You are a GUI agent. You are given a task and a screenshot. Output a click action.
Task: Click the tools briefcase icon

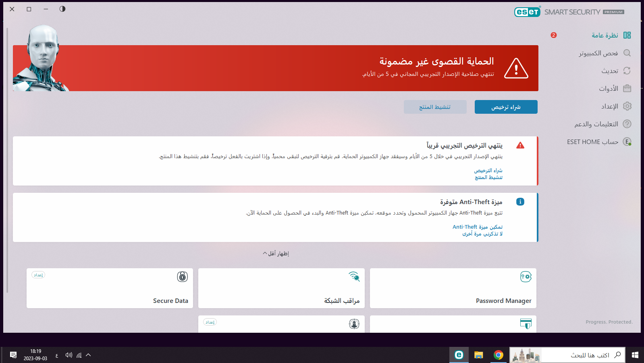(627, 88)
